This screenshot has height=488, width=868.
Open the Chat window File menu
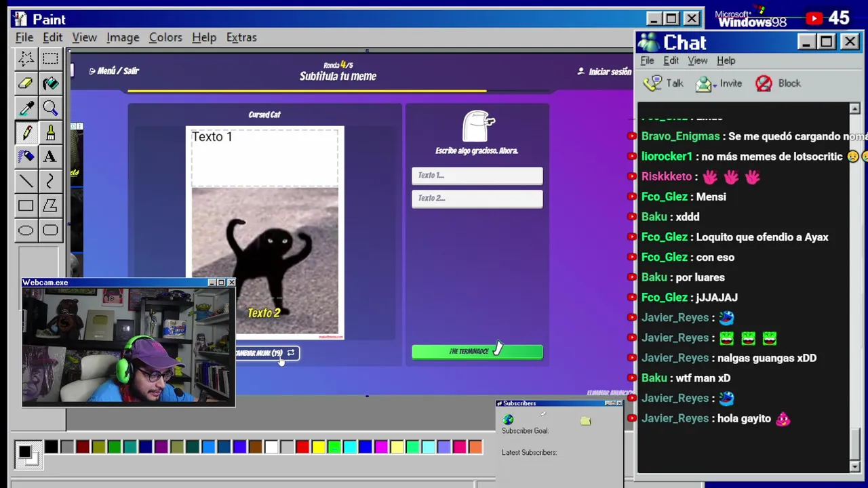(647, 60)
